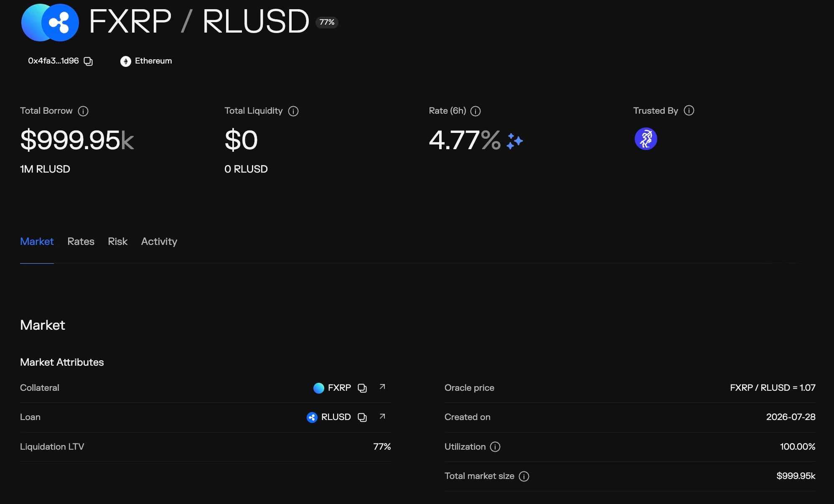Show the Rate (6h) info icon

tap(475, 111)
